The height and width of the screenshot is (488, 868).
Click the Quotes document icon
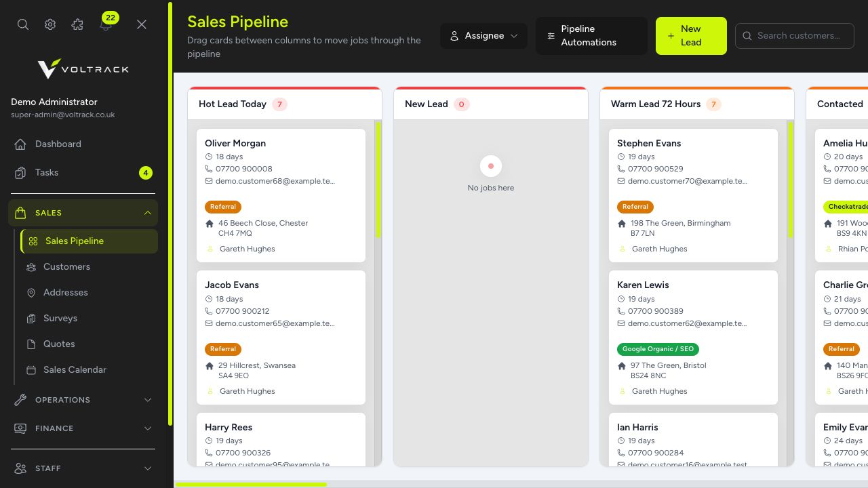point(31,344)
